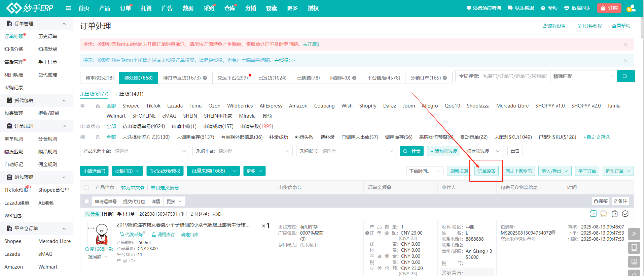Click the user avatar in top right
The height and width of the screenshot is (276, 644).
[631, 8]
